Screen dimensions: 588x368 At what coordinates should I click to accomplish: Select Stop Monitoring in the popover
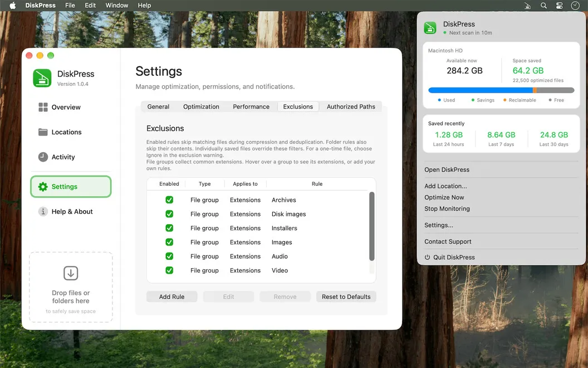click(x=447, y=209)
